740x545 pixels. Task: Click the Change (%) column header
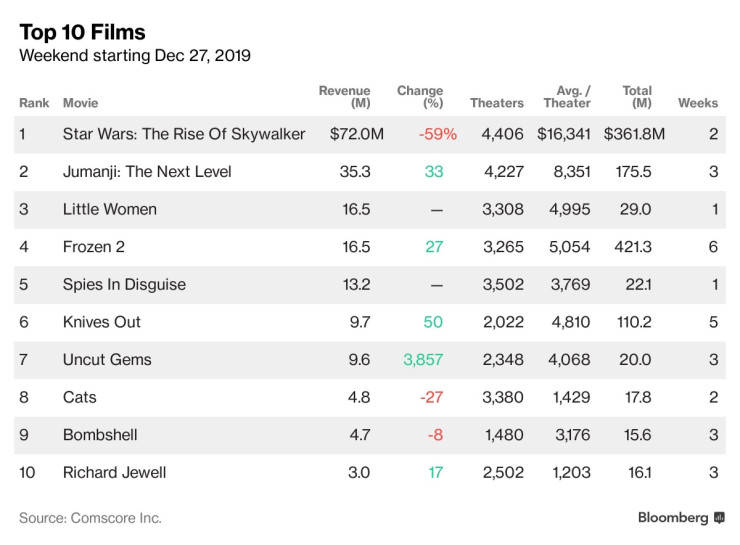(x=420, y=97)
